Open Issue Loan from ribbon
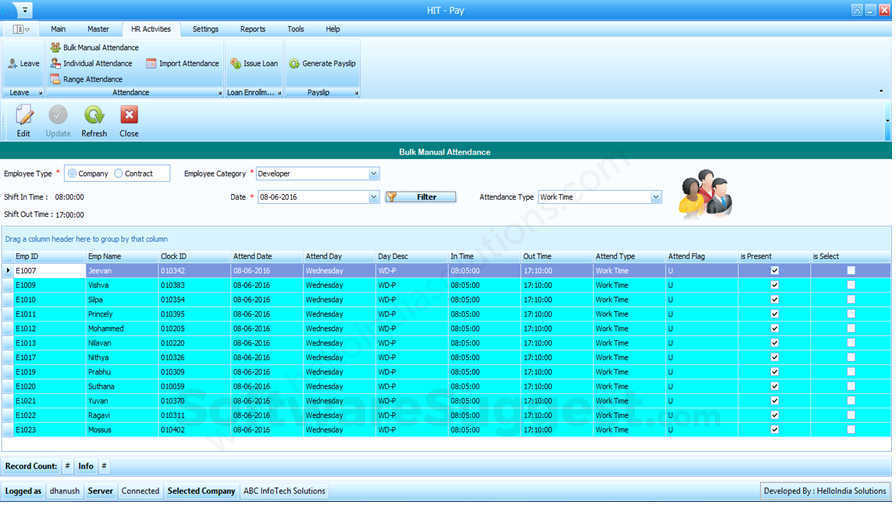 click(253, 63)
